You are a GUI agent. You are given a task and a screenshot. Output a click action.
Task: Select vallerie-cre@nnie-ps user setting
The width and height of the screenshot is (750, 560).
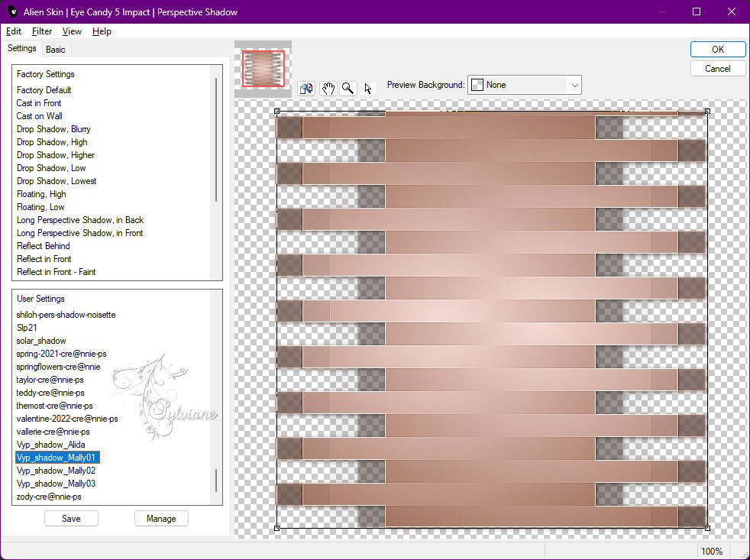click(53, 431)
